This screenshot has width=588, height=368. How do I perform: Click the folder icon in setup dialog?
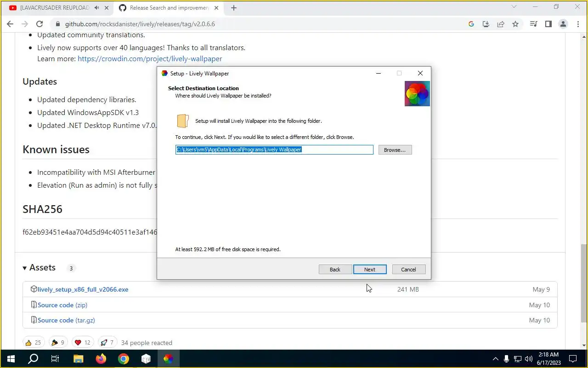click(183, 121)
